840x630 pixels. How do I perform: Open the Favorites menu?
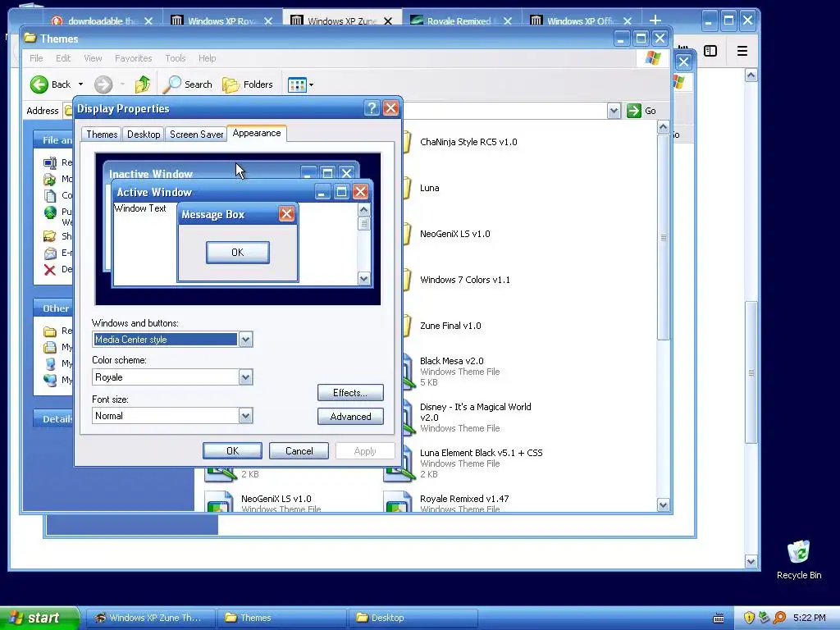tap(134, 58)
